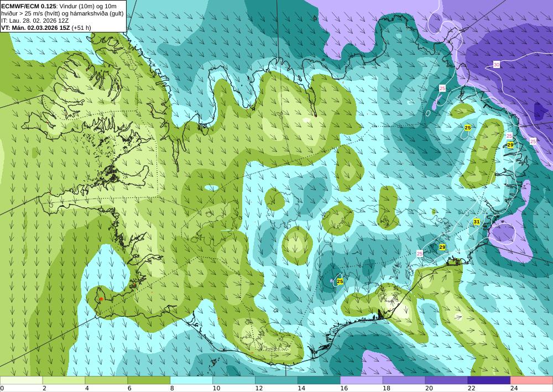Click the pink above-24 m/s legend swatch
Screen dimensions: 553x392
click(x=531, y=380)
